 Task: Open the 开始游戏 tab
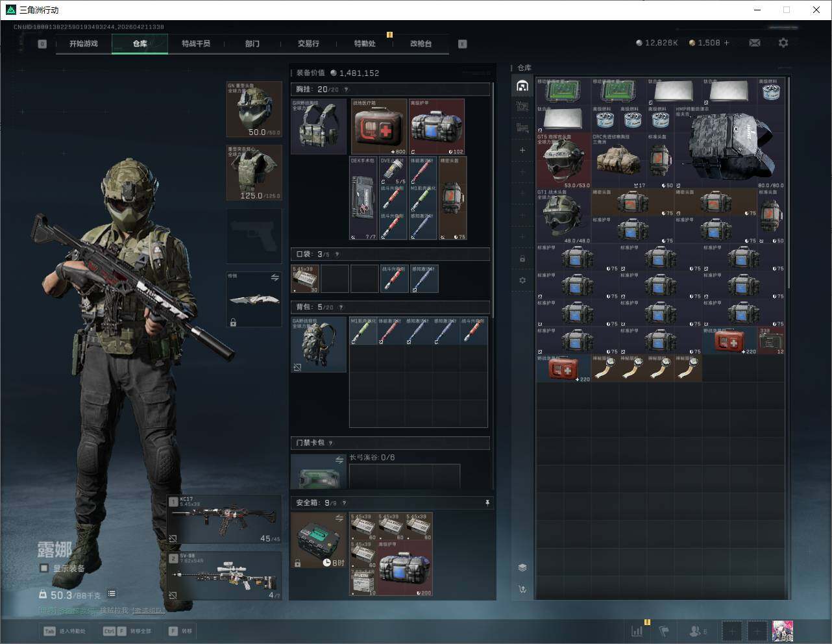coord(84,43)
